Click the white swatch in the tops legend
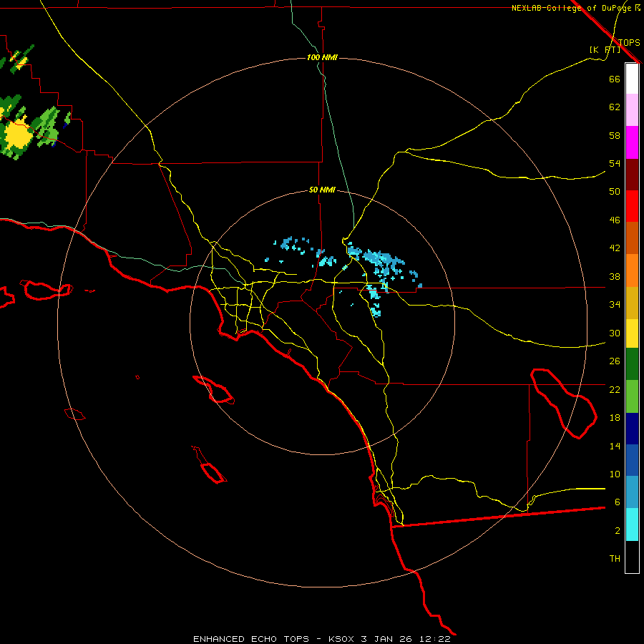644x644 pixels. coord(632,79)
